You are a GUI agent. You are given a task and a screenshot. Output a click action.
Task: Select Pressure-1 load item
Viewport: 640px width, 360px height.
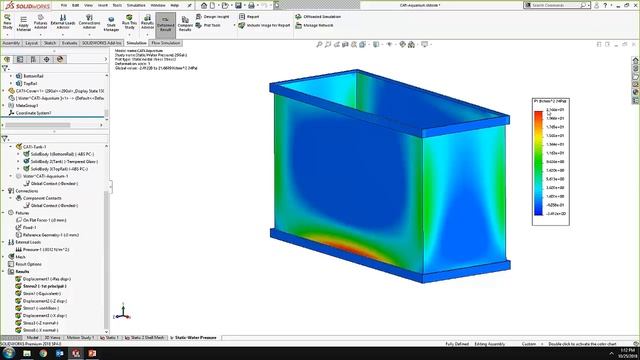(x=42, y=249)
